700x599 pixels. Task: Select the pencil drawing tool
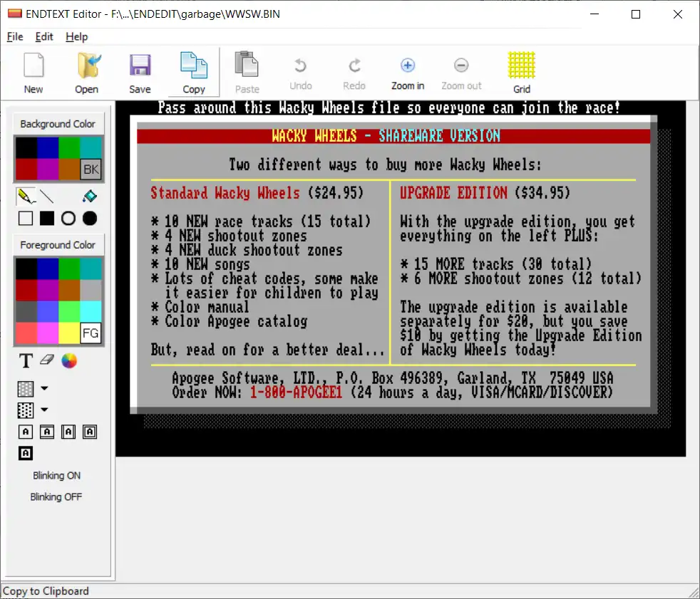26,197
